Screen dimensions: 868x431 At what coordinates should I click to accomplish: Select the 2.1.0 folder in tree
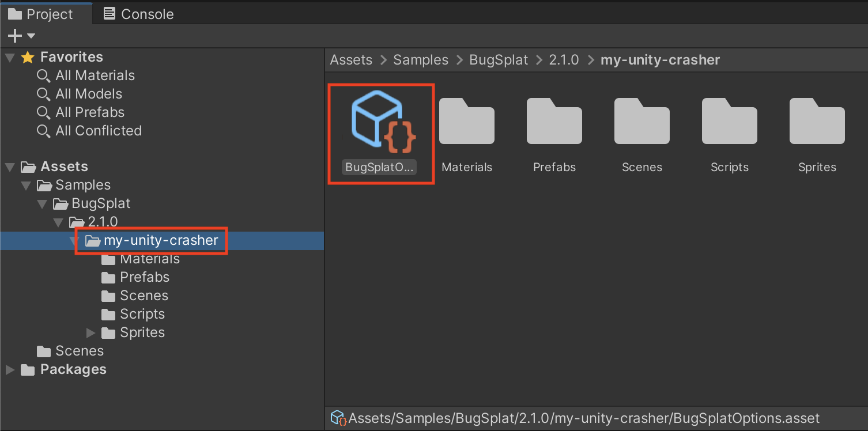coord(103,222)
